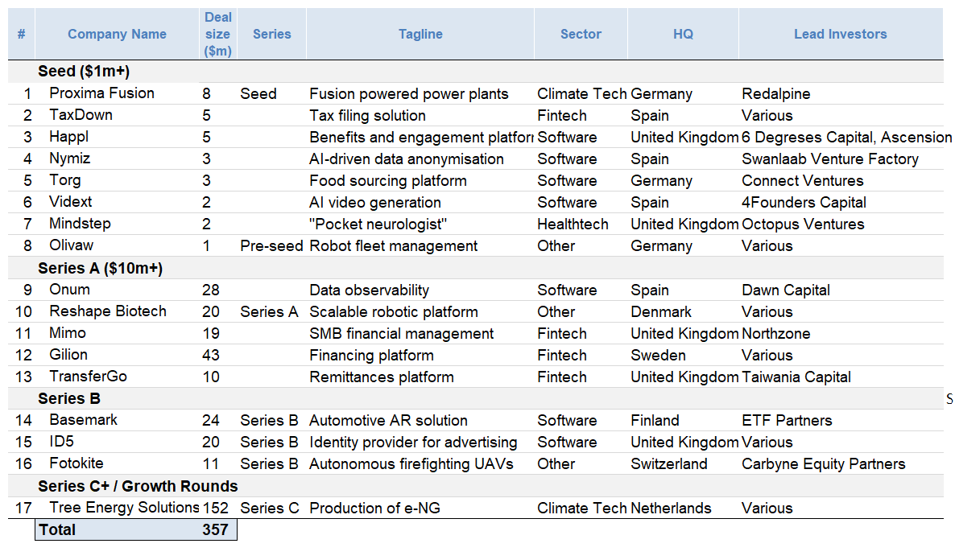Select the Tagline column header
The width and height of the screenshot is (955, 560).
[x=420, y=34]
